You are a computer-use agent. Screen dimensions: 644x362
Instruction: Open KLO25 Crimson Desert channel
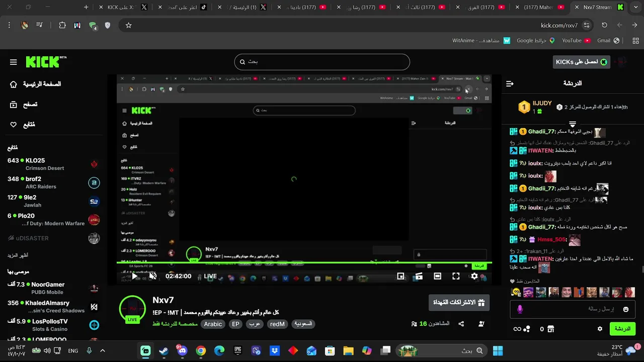coord(53,164)
